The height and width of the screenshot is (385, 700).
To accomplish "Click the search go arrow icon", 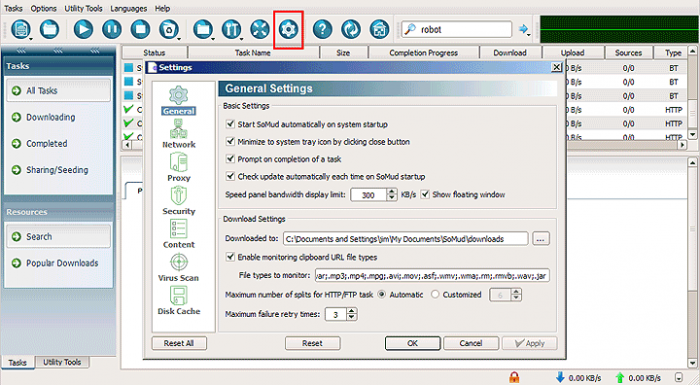I will tap(523, 29).
